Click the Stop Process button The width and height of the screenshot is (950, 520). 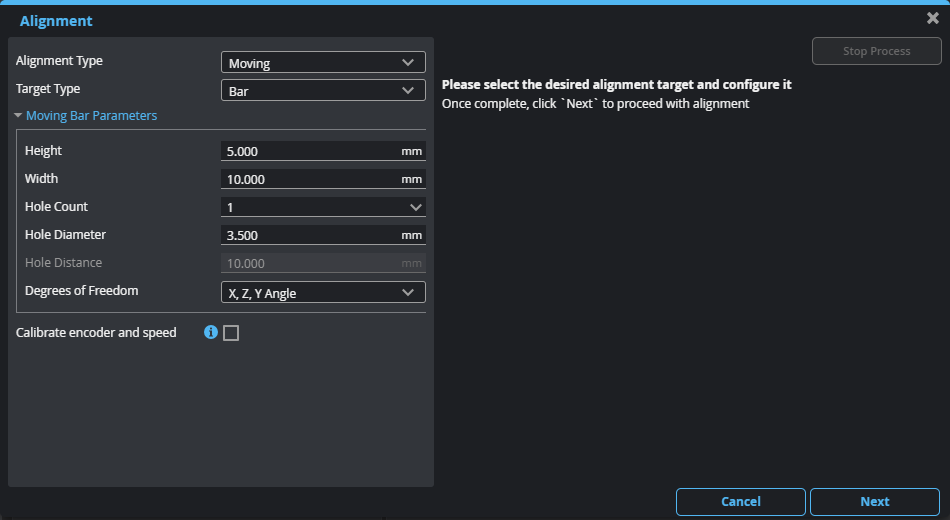click(x=876, y=51)
